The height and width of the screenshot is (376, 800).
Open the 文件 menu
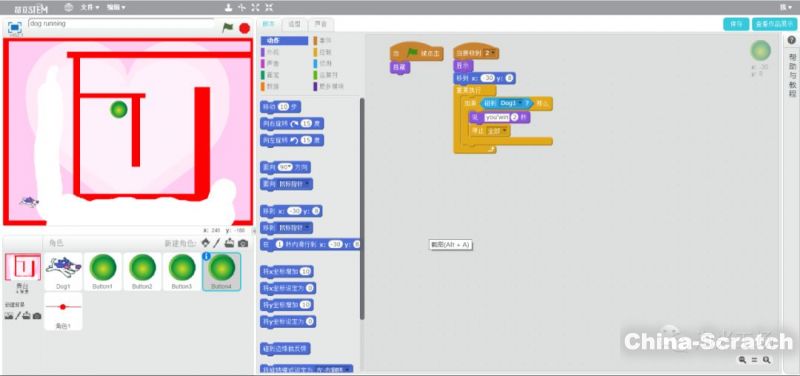pos(89,8)
